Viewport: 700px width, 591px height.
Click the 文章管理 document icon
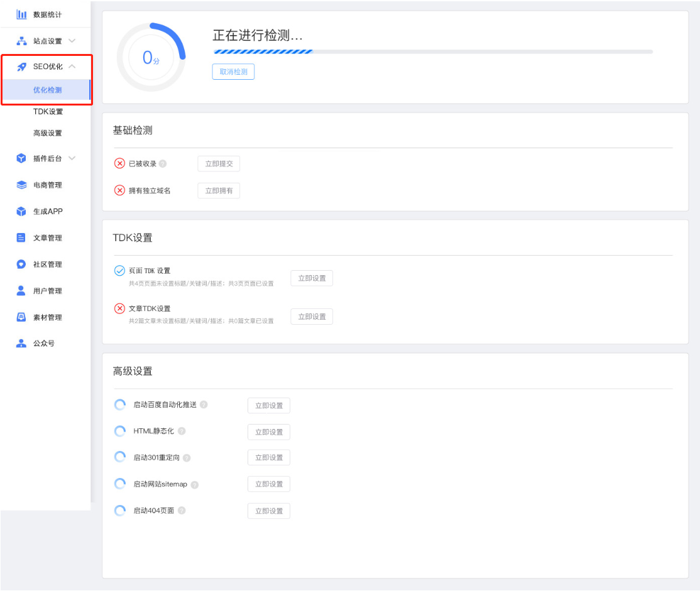click(21, 238)
